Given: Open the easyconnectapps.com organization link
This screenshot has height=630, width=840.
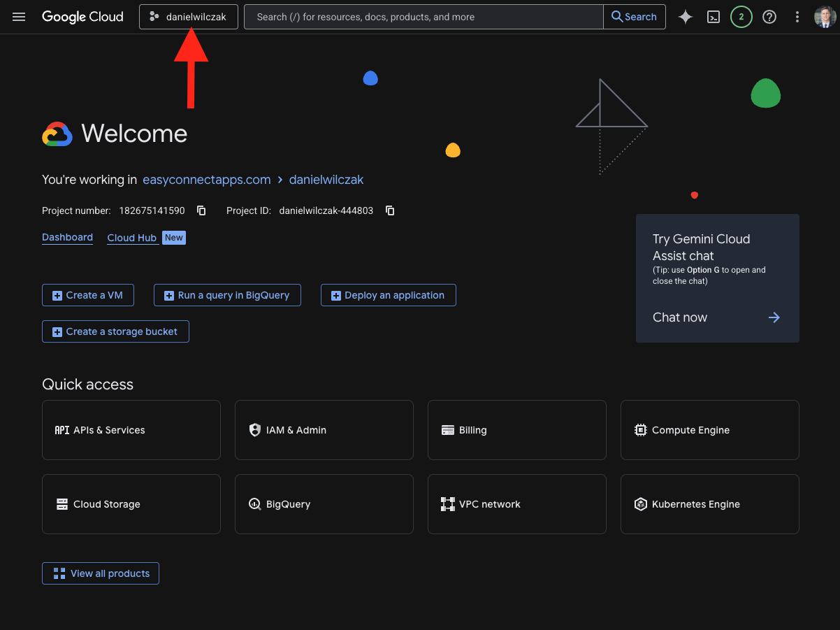Looking at the screenshot, I should [206, 180].
